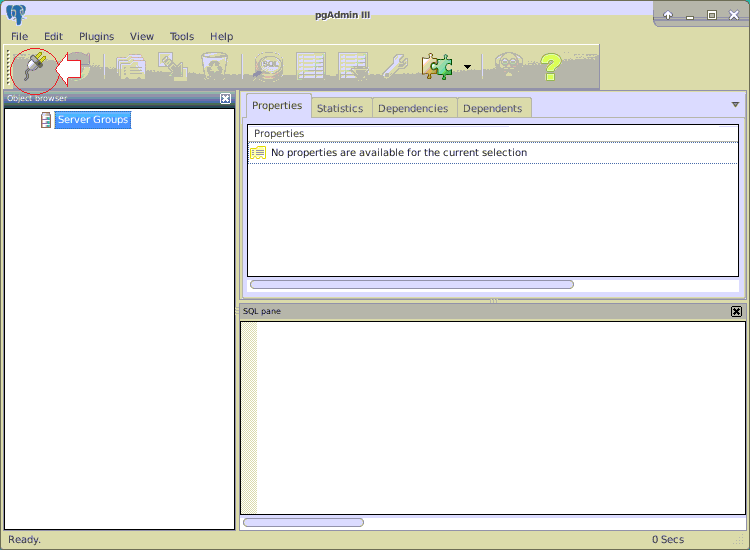750x550 pixels.
Task: Launch the SQL query tool icon
Action: [268, 66]
